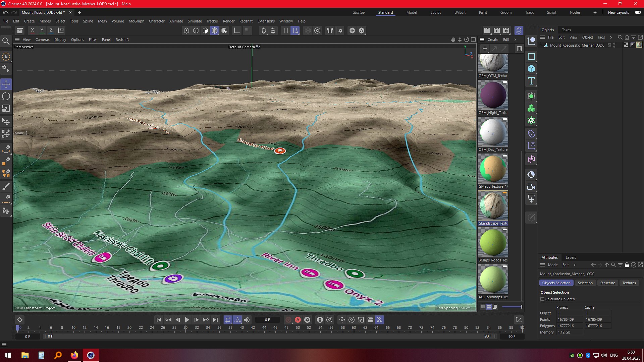This screenshot has width=644, height=362.
Task: Enable Calculate Children checkbox
Action: click(542, 299)
